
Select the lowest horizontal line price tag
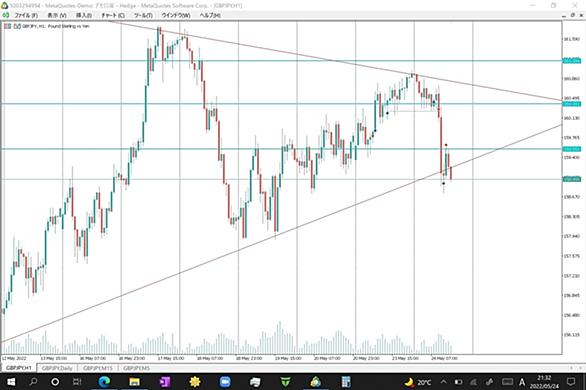572,179
